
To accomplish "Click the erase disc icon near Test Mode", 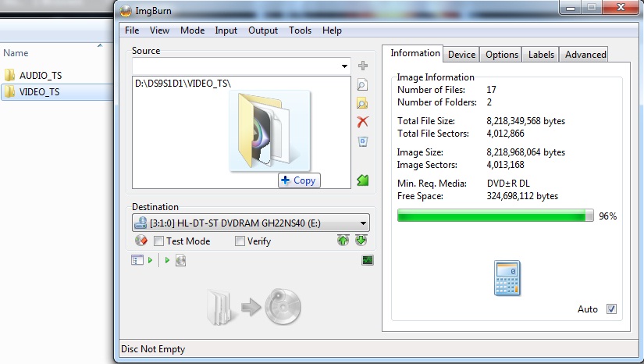I will 141,241.
